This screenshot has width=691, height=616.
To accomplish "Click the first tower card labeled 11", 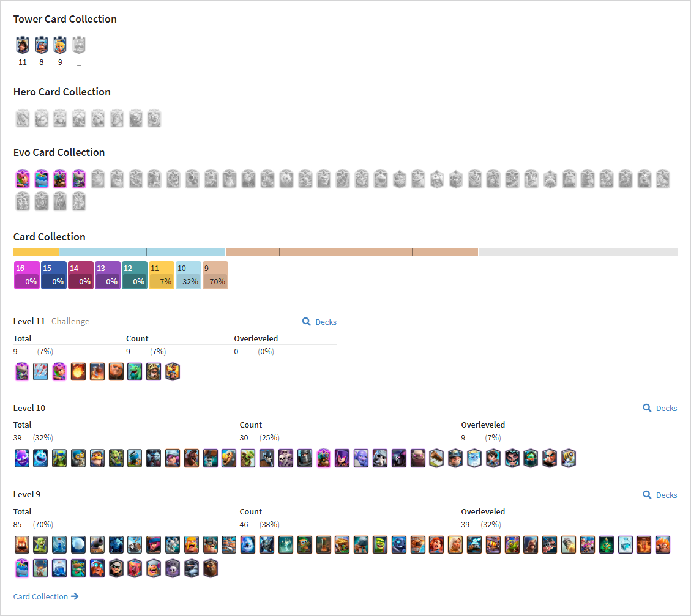I will pyautogui.click(x=23, y=45).
